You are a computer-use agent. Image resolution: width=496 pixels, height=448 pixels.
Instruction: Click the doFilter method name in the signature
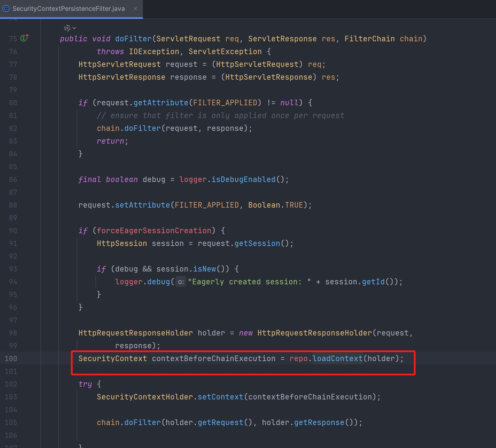(133, 39)
